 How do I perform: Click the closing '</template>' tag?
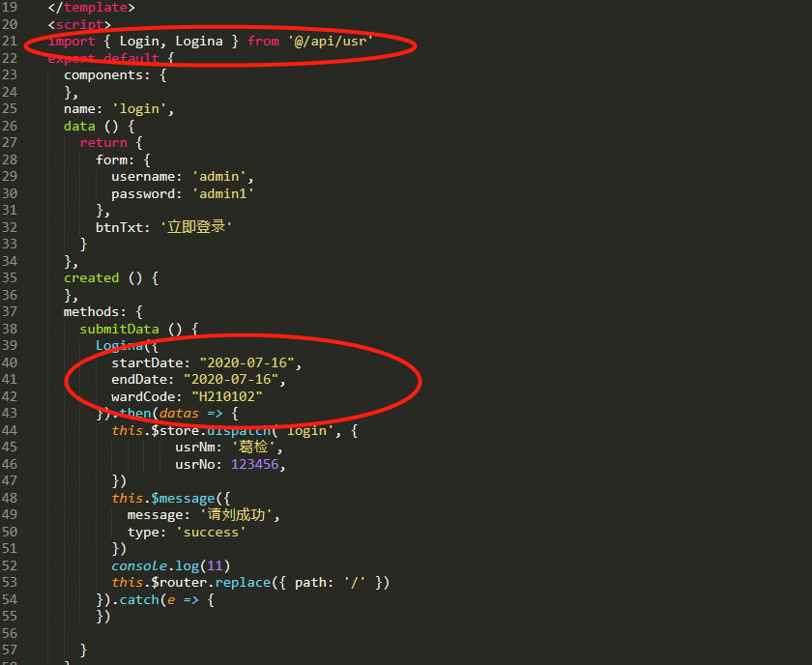click(x=92, y=8)
